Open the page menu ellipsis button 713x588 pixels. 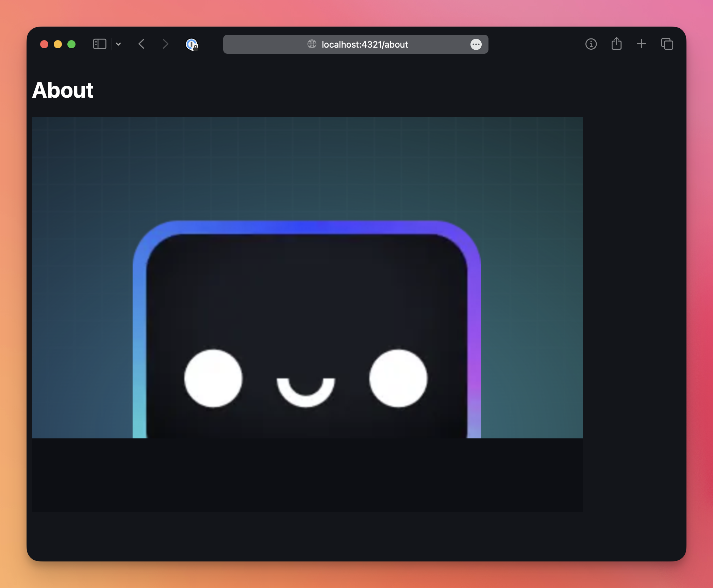point(476,44)
